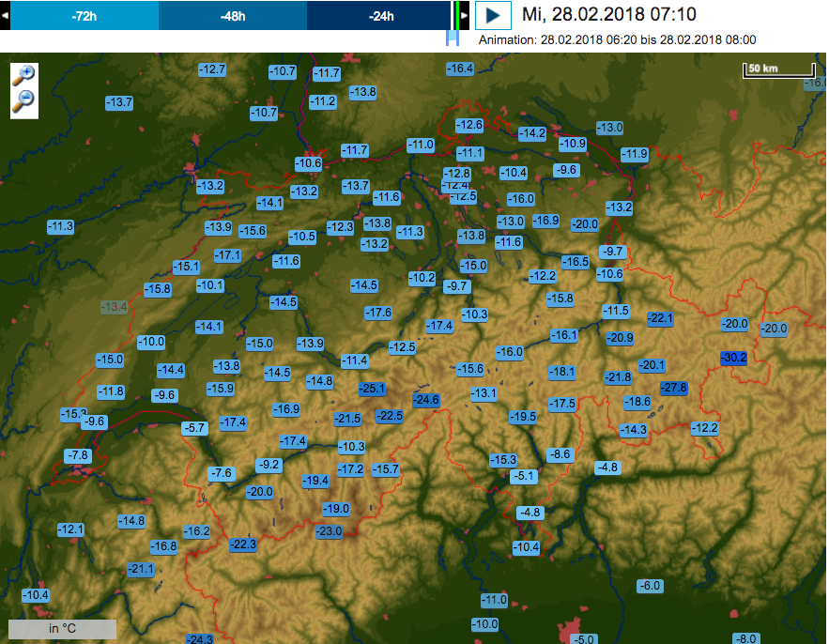Click the light blue timeline slider handle

[452, 38]
